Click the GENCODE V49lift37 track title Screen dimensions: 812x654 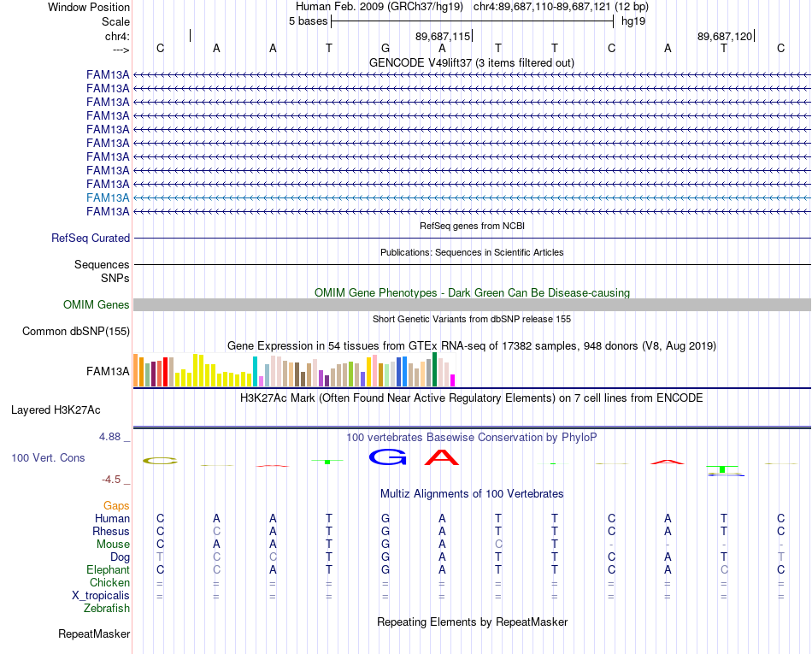pos(471,62)
